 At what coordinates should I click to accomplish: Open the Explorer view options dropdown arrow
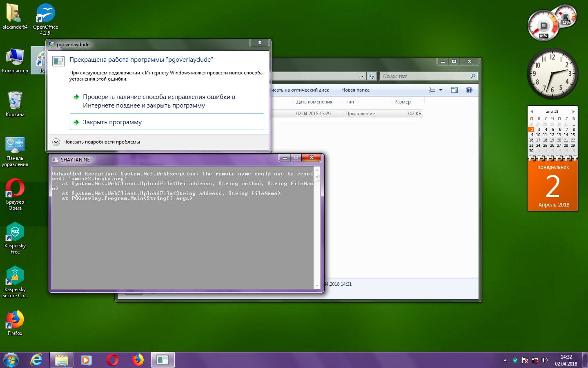pyautogui.click(x=441, y=90)
